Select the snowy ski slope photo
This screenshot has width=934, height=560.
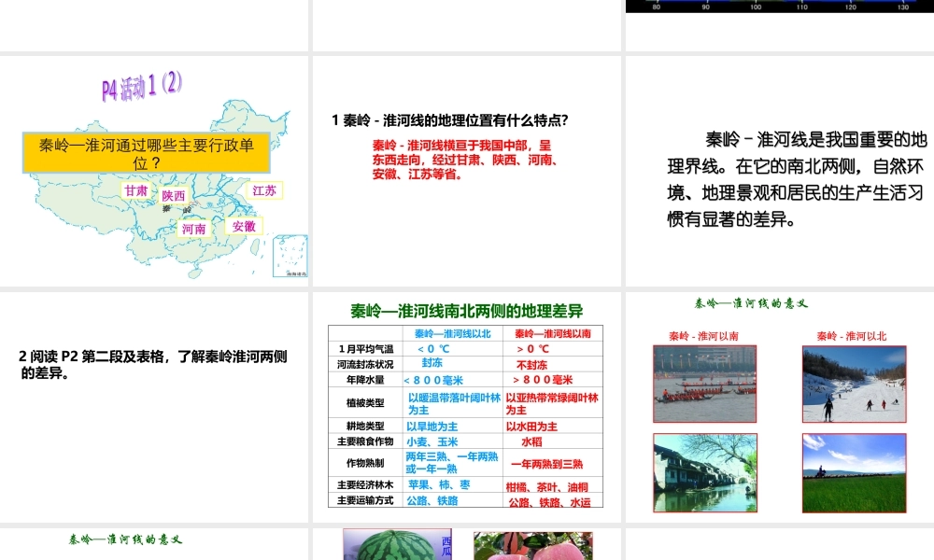point(855,384)
